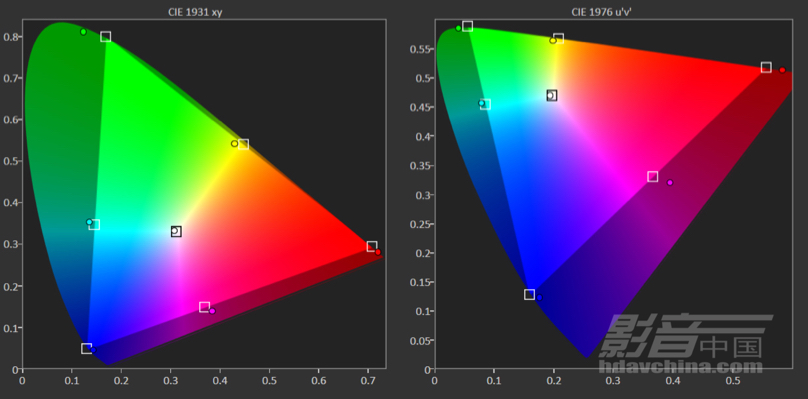This screenshot has width=808, height=399.
Task: Click the magenta target square in CIE 1976 chart
Action: (653, 177)
